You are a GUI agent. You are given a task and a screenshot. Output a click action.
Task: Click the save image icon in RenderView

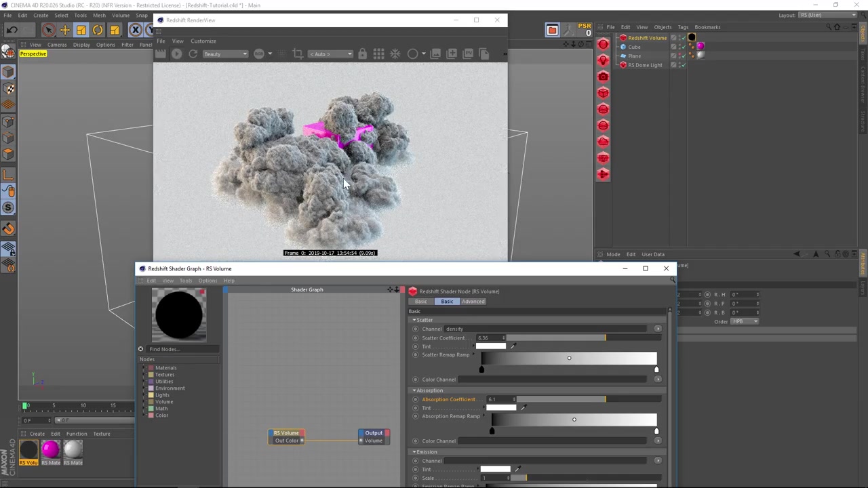[435, 54]
